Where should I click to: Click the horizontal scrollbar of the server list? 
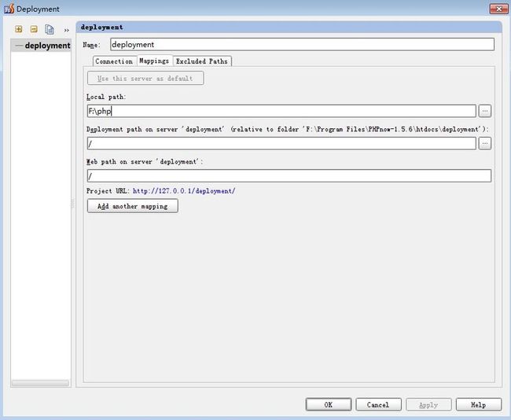[x=40, y=383]
